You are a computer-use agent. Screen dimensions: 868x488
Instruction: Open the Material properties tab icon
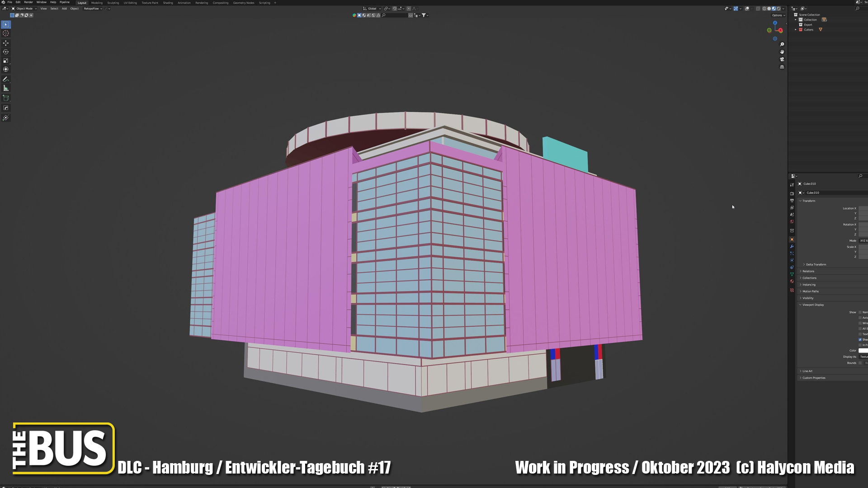point(792,282)
